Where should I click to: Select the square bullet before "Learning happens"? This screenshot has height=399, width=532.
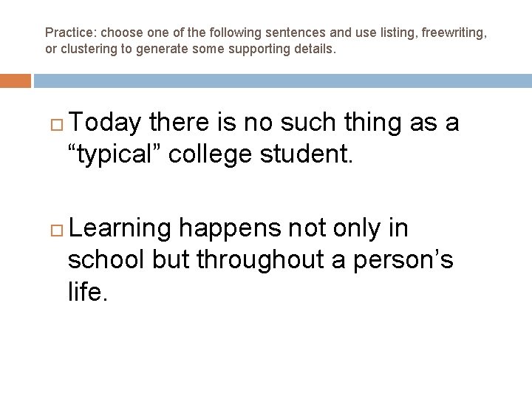coord(57,231)
